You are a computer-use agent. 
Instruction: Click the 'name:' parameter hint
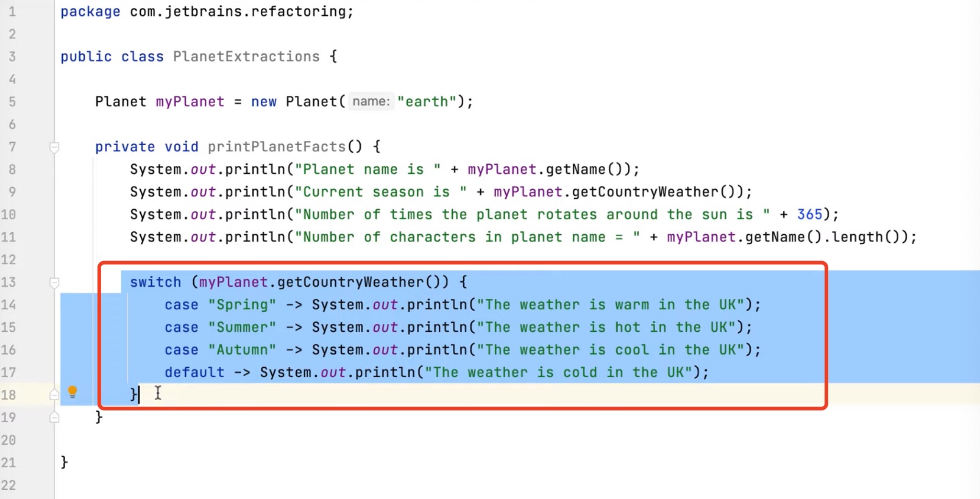coord(371,101)
